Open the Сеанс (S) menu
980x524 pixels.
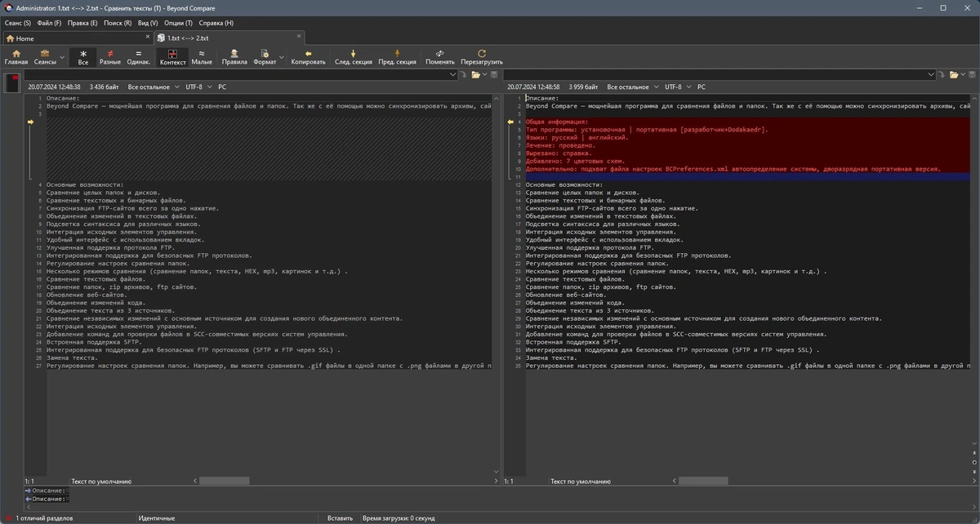pos(17,23)
